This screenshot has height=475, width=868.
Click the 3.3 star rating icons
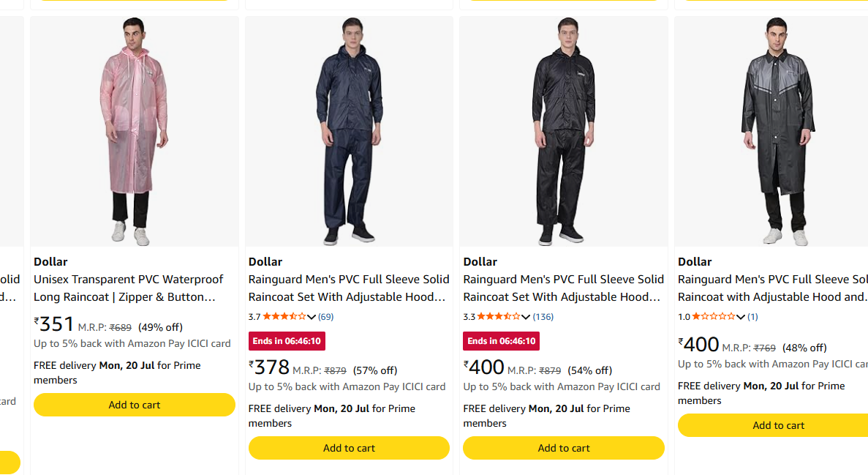pyautogui.click(x=499, y=316)
